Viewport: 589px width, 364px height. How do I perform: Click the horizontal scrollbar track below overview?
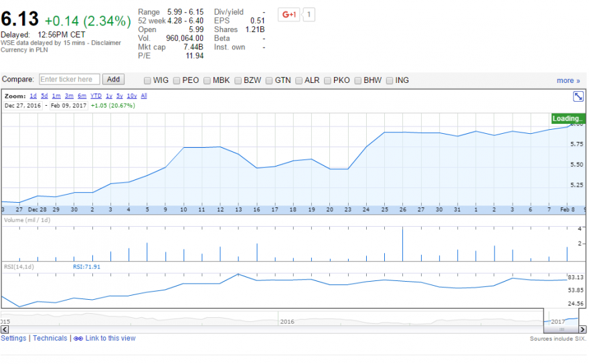[276, 329]
